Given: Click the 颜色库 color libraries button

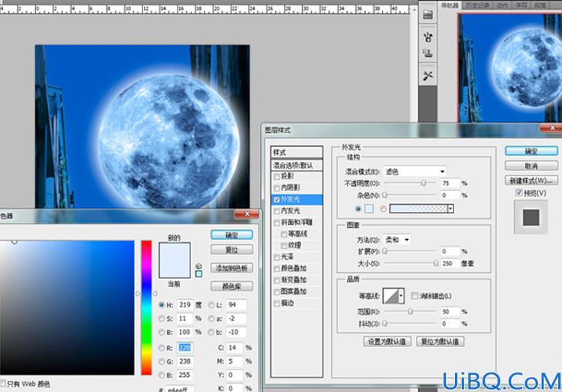Looking at the screenshot, I should coord(232,286).
